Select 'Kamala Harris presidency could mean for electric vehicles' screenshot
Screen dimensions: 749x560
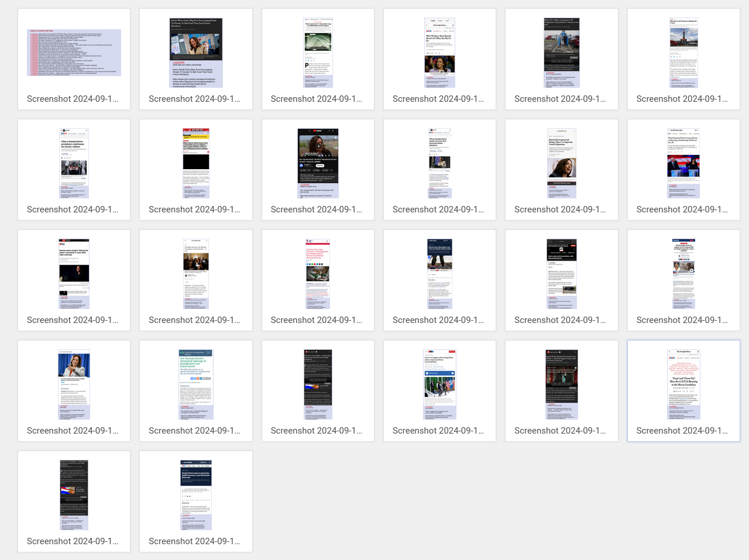tap(74, 163)
